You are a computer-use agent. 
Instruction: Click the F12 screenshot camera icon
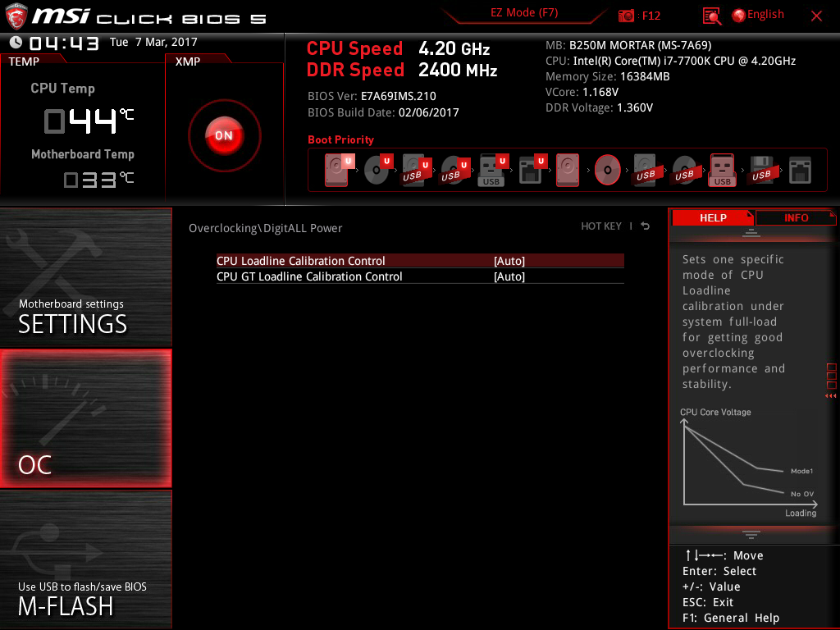pos(627,16)
